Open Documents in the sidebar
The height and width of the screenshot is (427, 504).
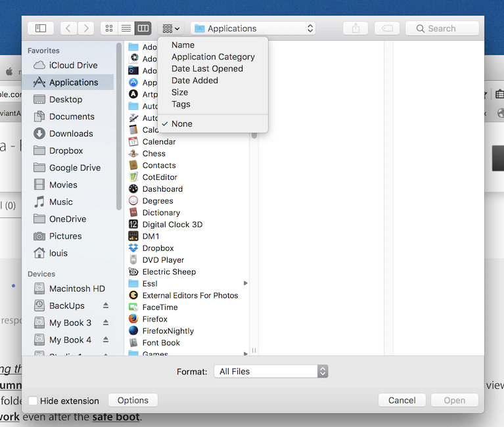68,116
